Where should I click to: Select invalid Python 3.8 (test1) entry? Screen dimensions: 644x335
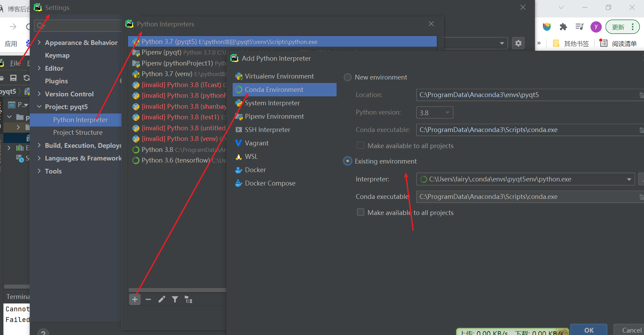pos(177,117)
